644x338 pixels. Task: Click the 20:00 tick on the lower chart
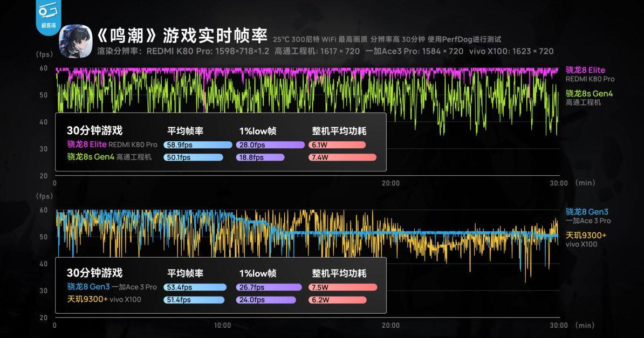coord(390,325)
